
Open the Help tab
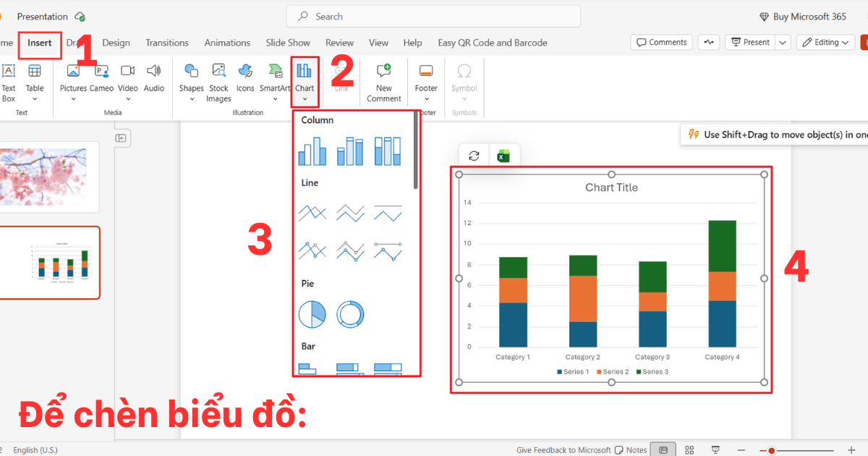pyautogui.click(x=412, y=43)
